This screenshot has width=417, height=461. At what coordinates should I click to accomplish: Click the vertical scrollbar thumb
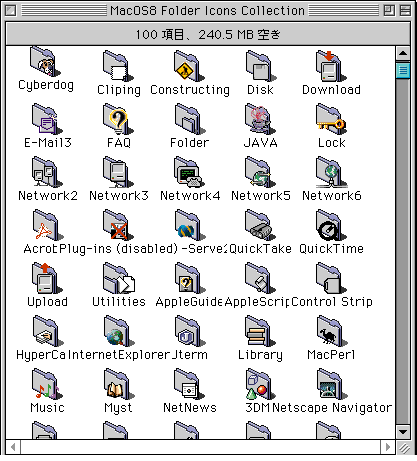(x=403, y=70)
